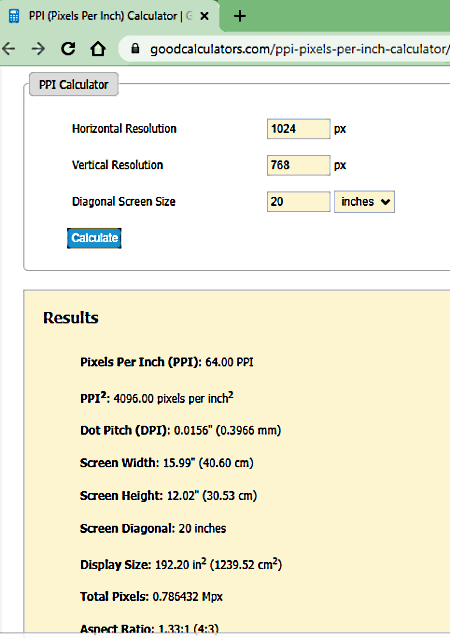Open a new tab with the plus icon
Screen dimensions: 450x638
click(240, 16)
